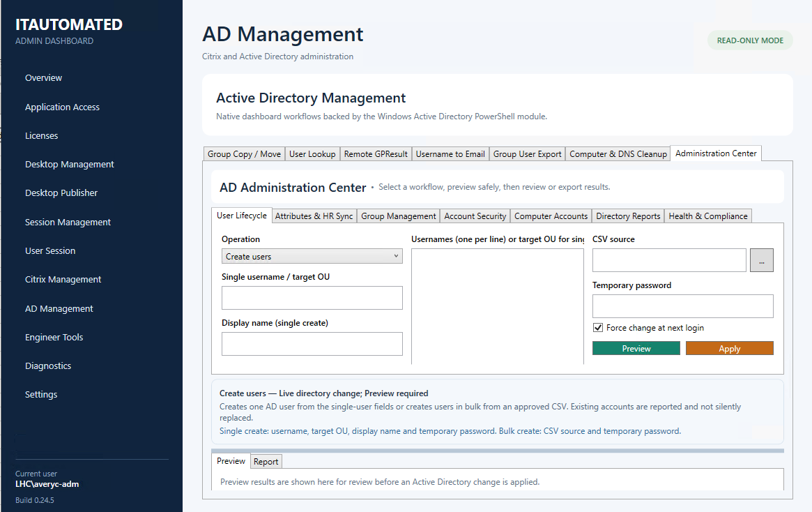
Task: Select the User Lifecycle tab
Action: [x=241, y=216]
